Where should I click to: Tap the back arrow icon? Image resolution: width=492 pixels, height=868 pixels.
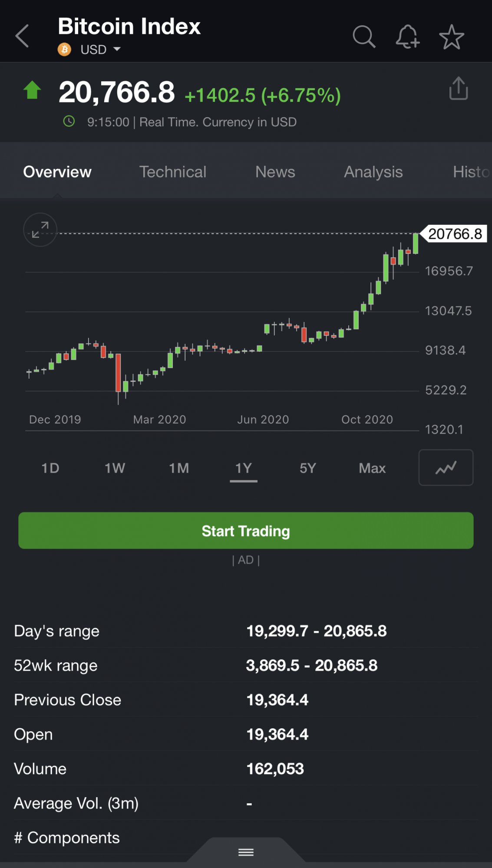pos(22,36)
